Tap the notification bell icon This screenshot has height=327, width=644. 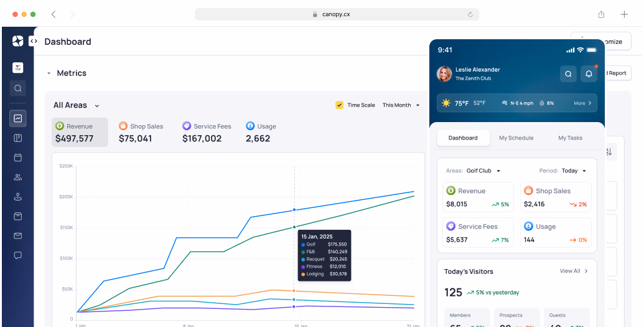coord(589,74)
